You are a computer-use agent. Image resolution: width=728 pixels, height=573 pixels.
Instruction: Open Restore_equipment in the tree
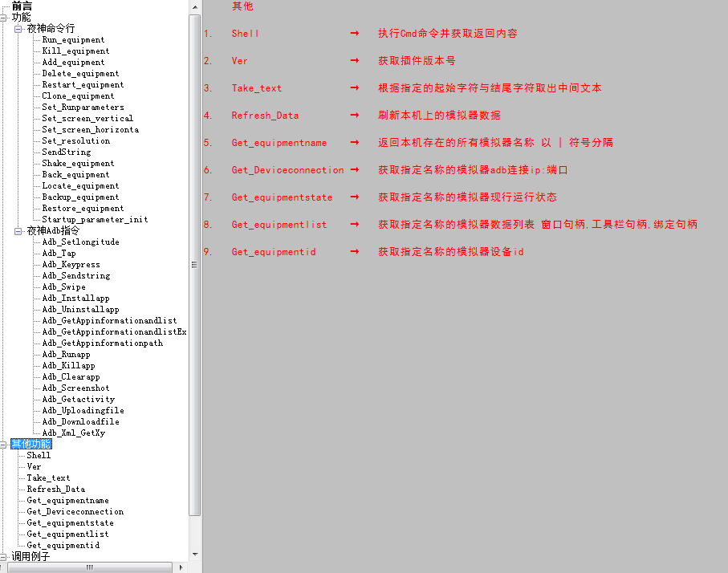(83, 208)
